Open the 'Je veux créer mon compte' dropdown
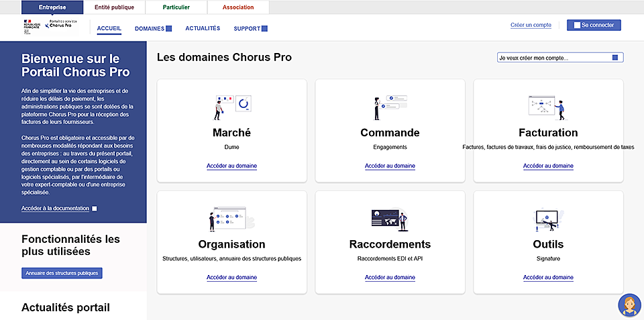 (560, 58)
